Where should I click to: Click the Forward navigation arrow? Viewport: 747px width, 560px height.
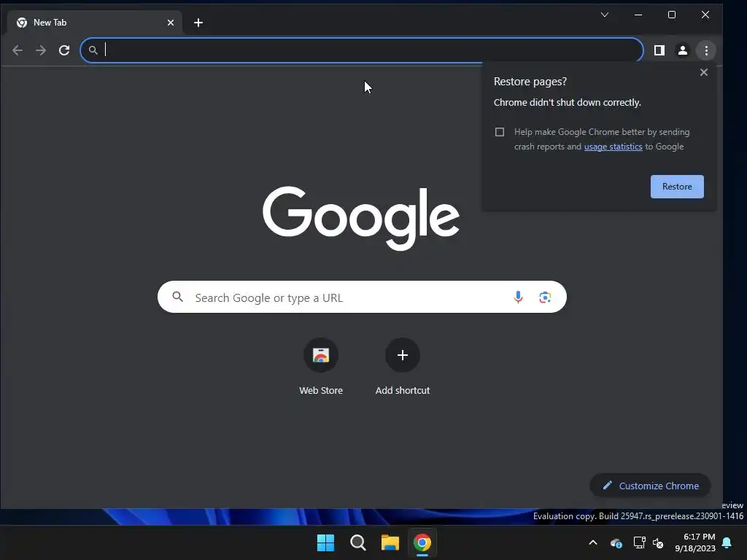coord(41,50)
